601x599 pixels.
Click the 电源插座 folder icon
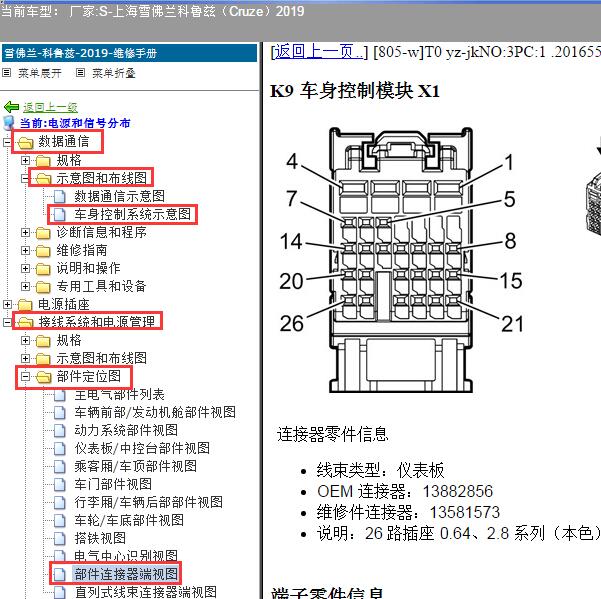coord(25,305)
